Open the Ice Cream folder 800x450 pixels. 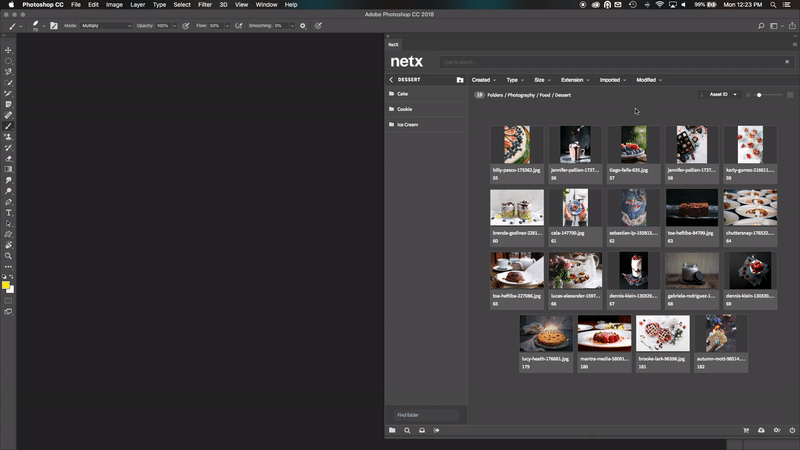pos(407,125)
